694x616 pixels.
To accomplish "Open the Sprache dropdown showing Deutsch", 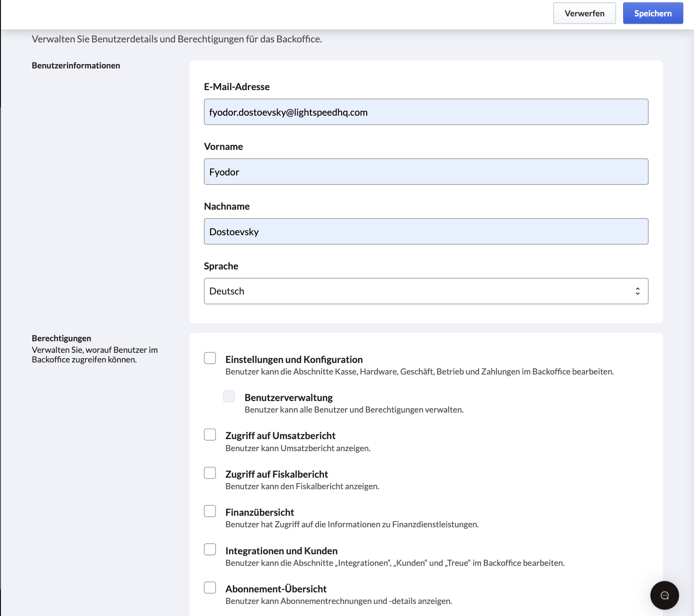I will pos(426,291).
